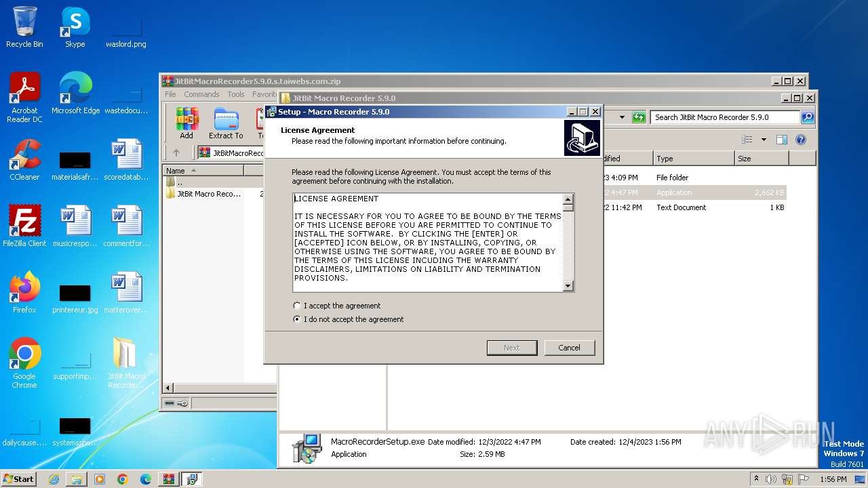Show hidden system tray icons
Screen dimensions: 868x488
coord(756,479)
